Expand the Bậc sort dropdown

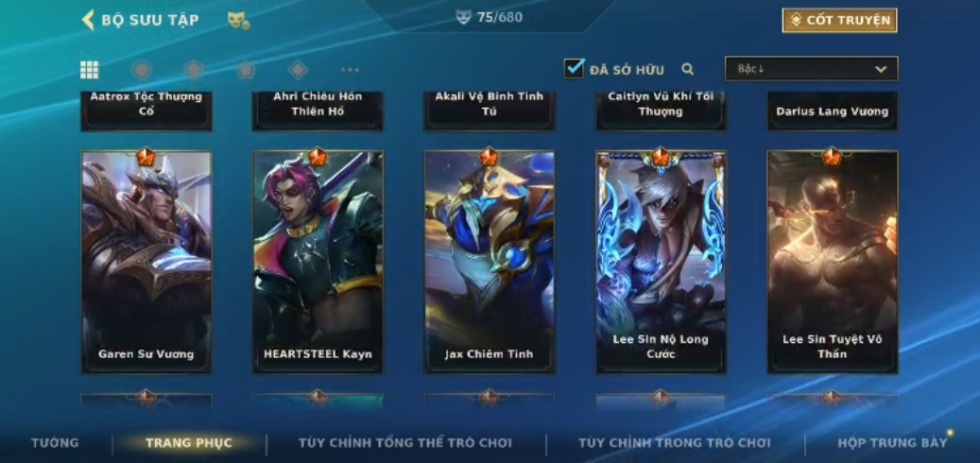tap(811, 69)
